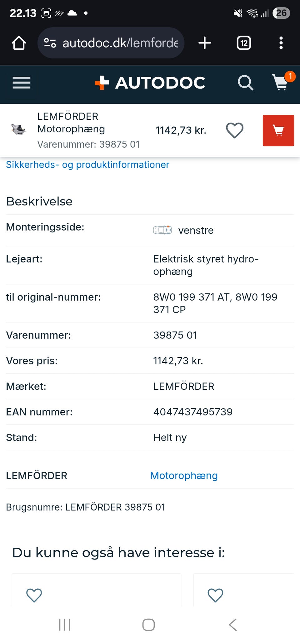This screenshot has width=300, height=644.
Task: Open the hamburger navigation menu
Action: pos(21,83)
